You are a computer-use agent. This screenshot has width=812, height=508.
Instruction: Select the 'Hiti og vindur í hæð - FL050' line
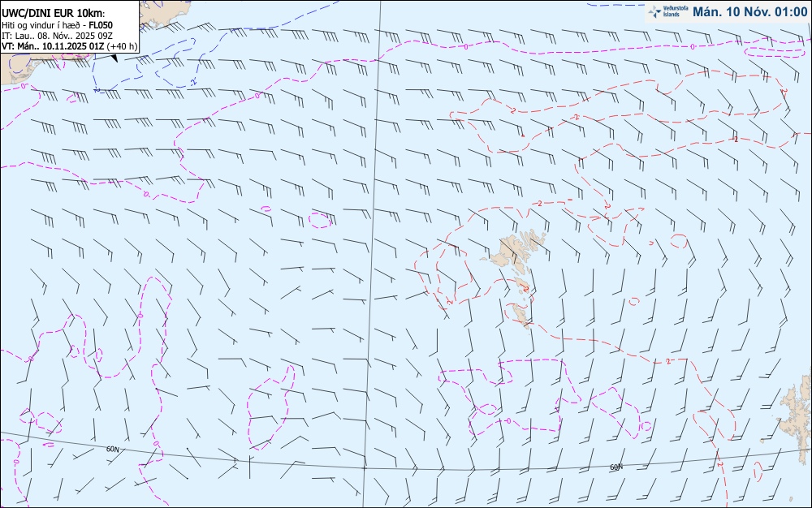(57, 25)
